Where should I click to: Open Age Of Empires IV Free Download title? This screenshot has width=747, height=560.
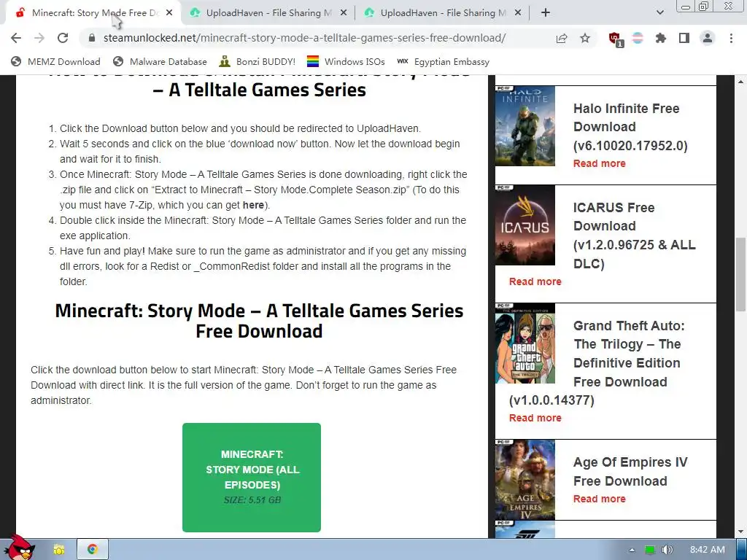click(x=630, y=472)
